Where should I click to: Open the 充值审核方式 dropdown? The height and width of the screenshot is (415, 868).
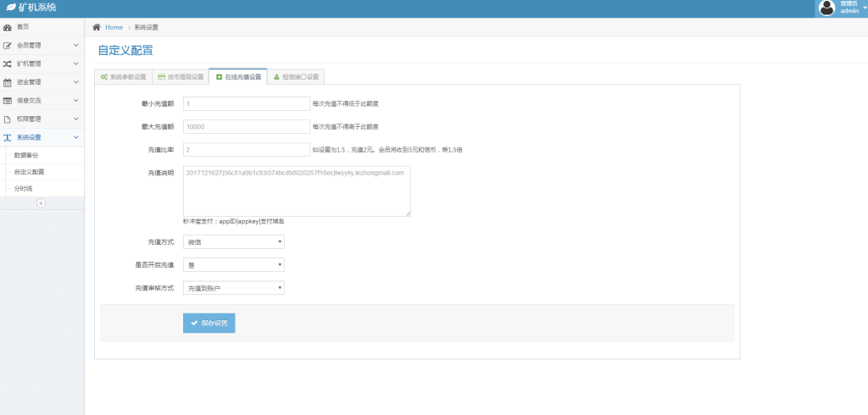pyautogui.click(x=233, y=288)
